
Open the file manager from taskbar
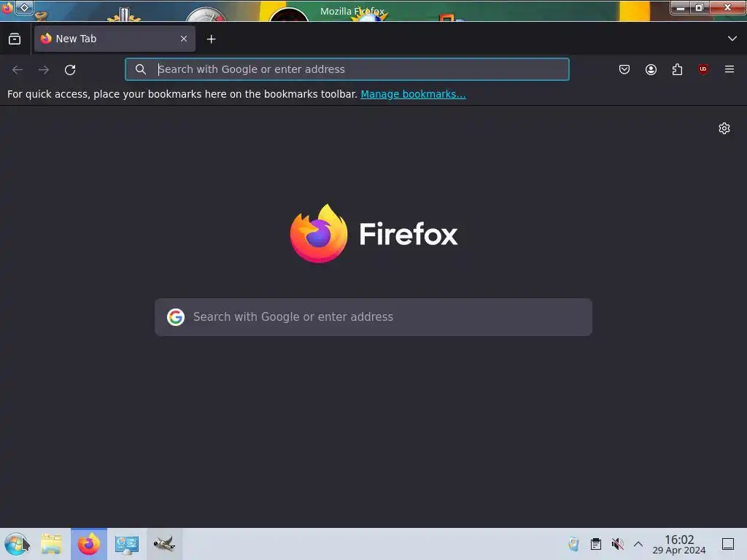tap(52, 544)
